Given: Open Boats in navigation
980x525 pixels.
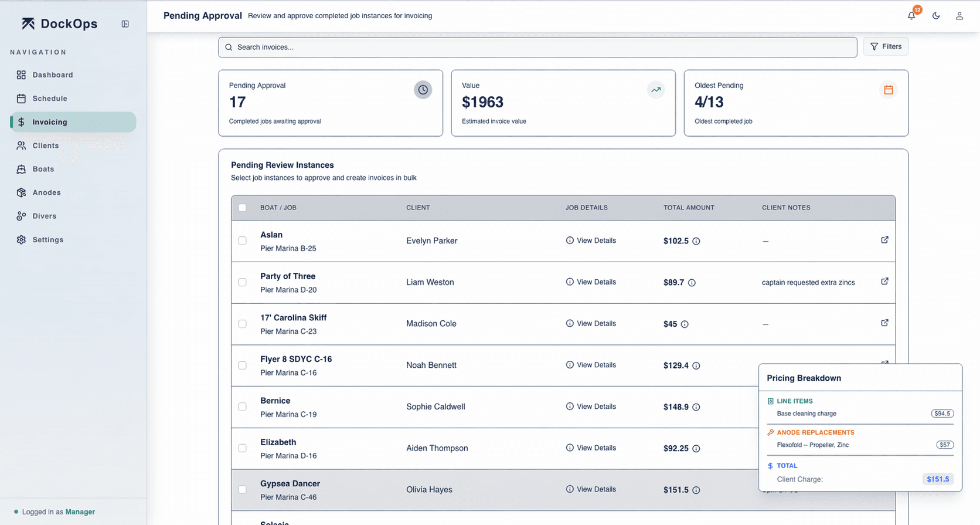Looking at the screenshot, I should [x=73, y=169].
